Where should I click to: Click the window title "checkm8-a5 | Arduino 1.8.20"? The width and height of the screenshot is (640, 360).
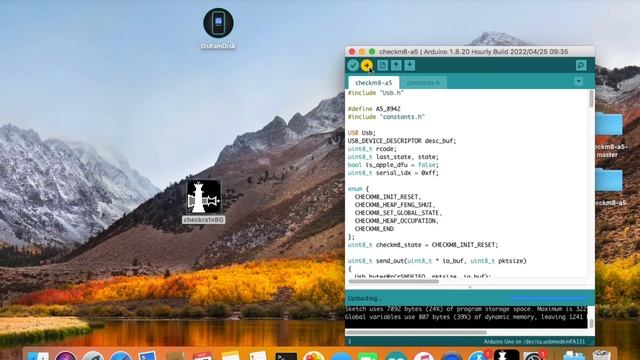tap(473, 52)
